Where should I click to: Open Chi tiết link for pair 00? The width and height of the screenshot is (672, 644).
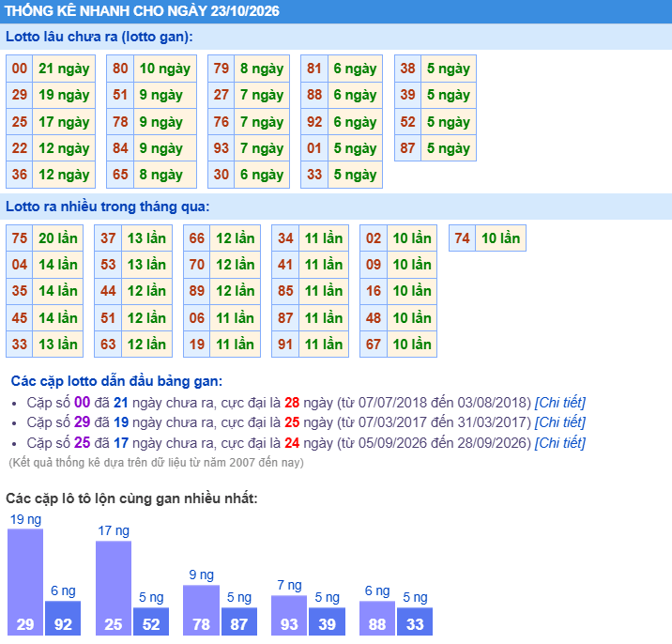[x=559, y=403]
